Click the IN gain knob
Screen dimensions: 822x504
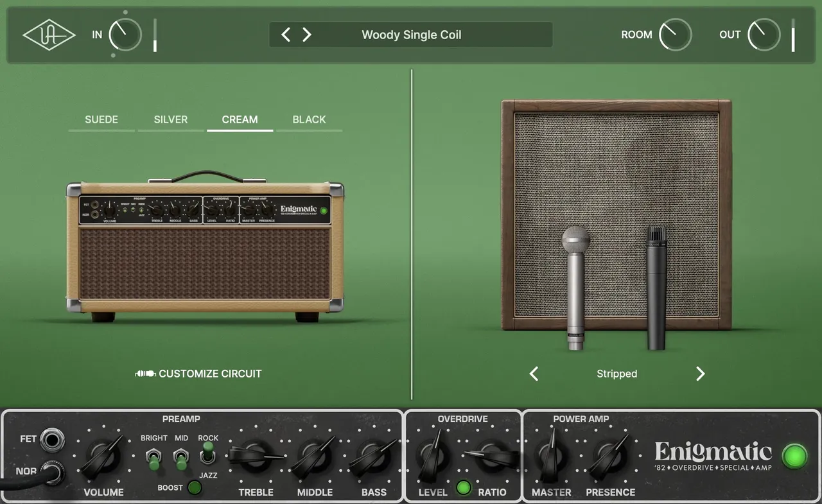coord(125,35)
